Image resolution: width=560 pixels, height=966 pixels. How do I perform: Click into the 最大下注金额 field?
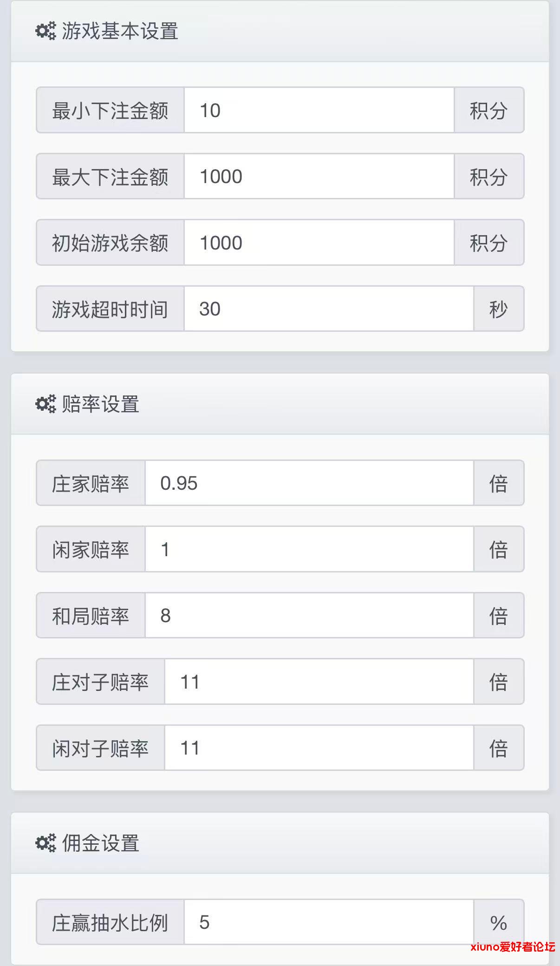[x=319, y=177]
